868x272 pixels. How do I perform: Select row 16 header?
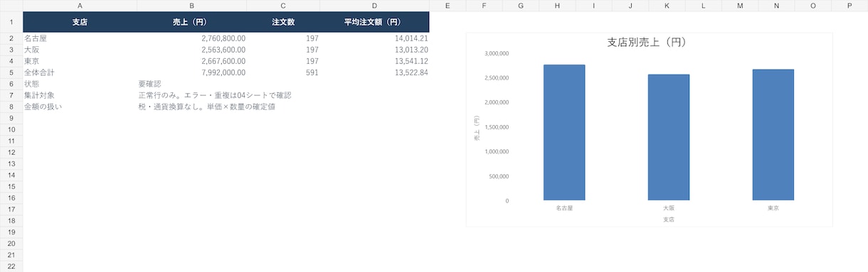[x=11, y=197]
